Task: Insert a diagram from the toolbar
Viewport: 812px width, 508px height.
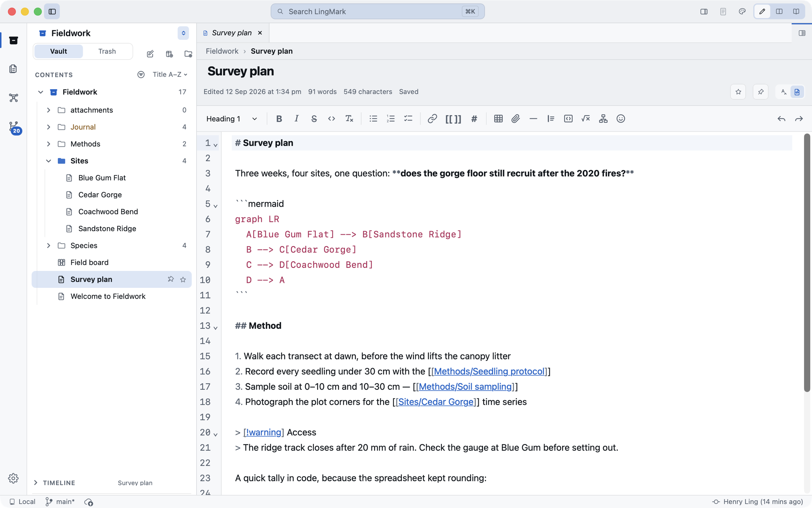Action: pos(603,119)
